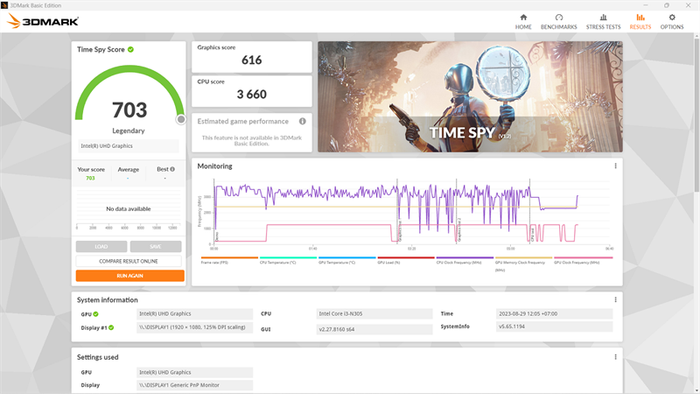Image resolution: width=700 pixels, height=394 pixels.
Task: Select the Results icon in top bar
Action: 640,17
